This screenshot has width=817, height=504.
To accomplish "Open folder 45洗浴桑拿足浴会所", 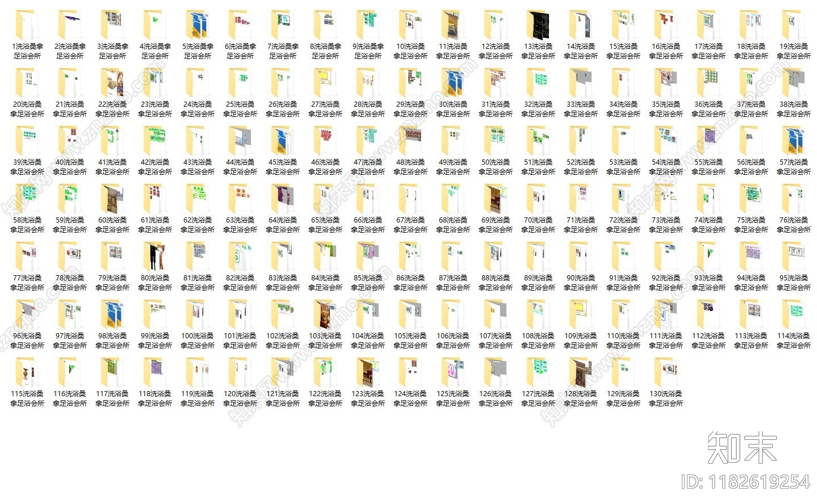I will click(283, 151).
